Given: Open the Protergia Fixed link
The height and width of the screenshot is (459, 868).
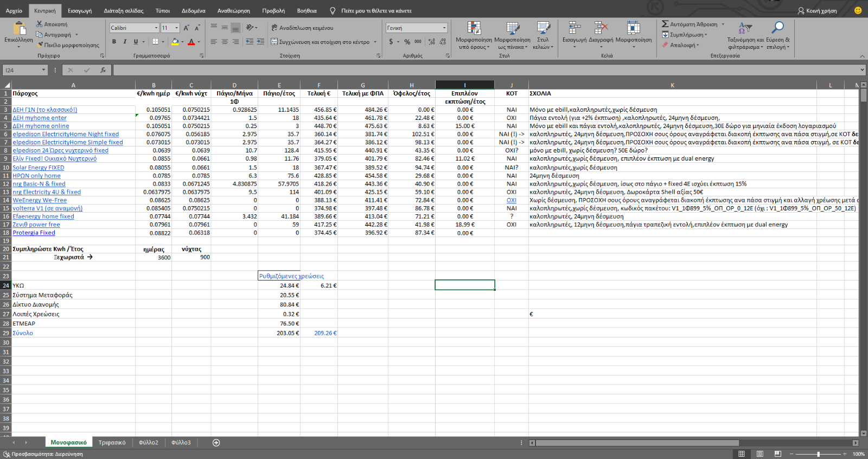Looking at the screenshot, I should [34, 233].
